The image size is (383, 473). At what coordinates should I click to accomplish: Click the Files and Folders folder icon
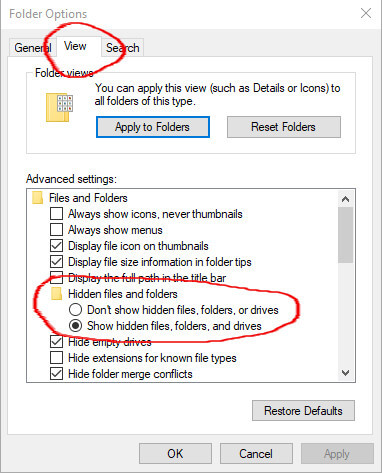[37, 197]
